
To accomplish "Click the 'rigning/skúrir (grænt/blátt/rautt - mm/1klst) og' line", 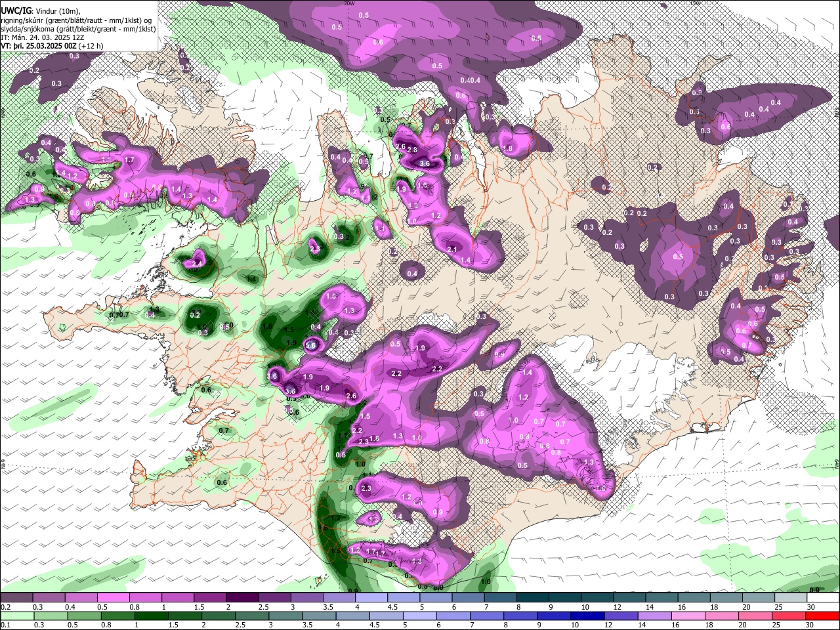I will point(76,20).
